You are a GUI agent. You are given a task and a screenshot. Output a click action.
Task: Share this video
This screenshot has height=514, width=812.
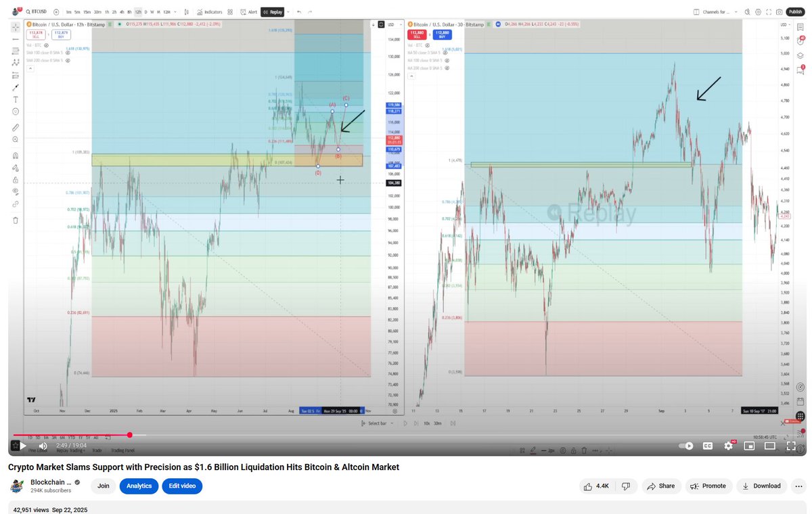[x=660, y=486]
